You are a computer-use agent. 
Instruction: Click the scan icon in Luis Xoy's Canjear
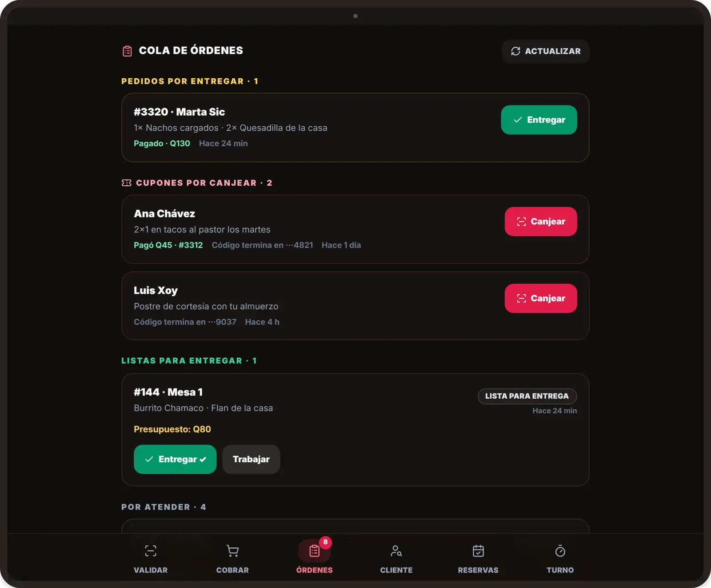click(x=521, y=298)
